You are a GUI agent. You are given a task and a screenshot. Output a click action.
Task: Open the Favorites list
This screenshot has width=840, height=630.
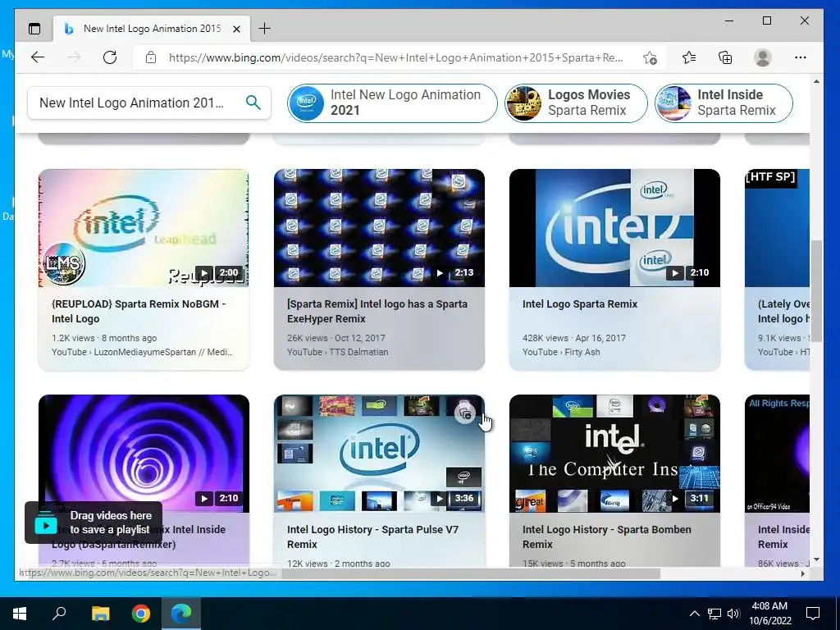pyautogui.click(x=689, y=57)
